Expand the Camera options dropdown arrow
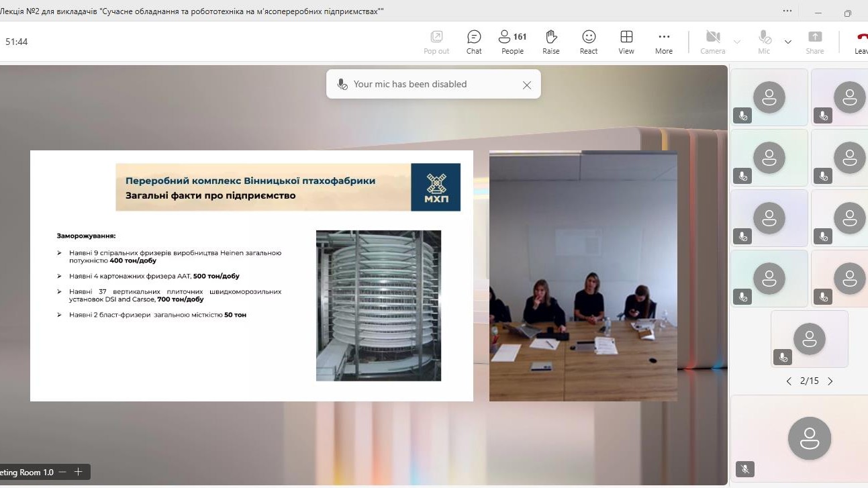This screenshot has width=868, height=488. pyautogui.click(x=737, y=42)
